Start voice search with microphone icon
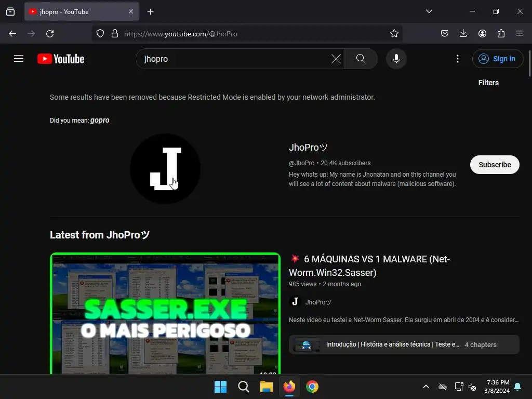532x399 pixels. coord(396,59)
